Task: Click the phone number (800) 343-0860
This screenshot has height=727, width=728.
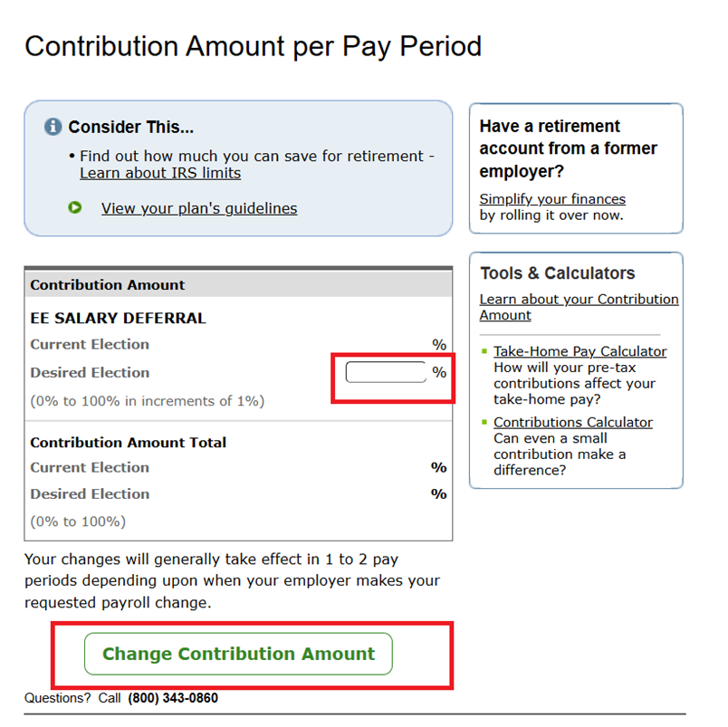Action: [173, 698]
